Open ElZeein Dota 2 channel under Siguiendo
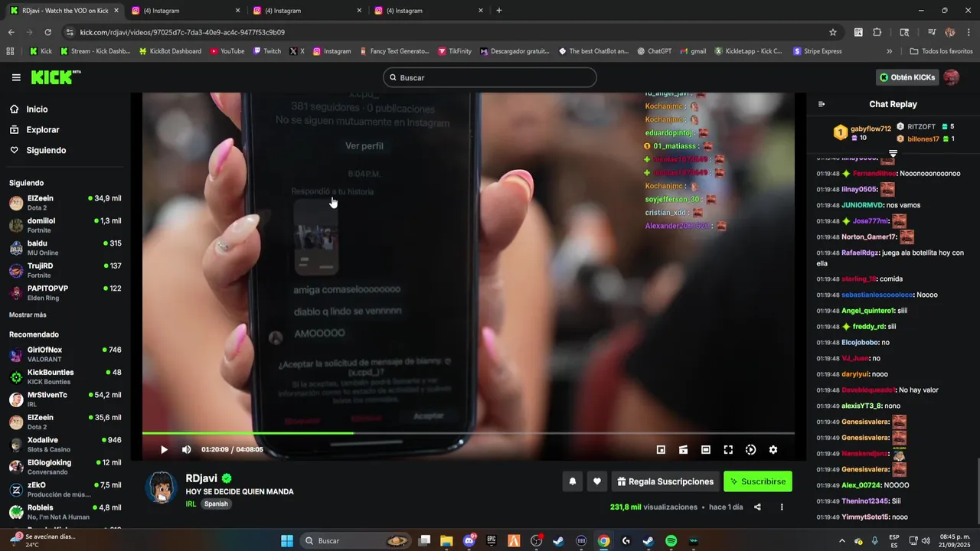 [65, 203]
